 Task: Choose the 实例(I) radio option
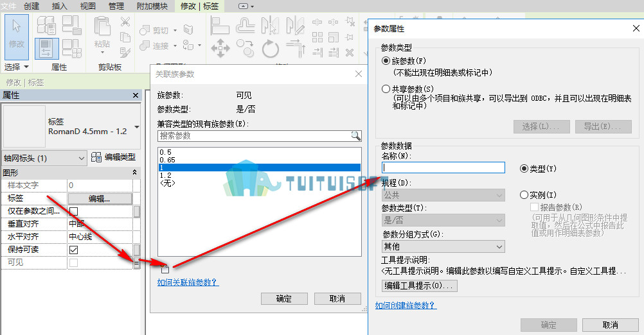pos(524,194)
